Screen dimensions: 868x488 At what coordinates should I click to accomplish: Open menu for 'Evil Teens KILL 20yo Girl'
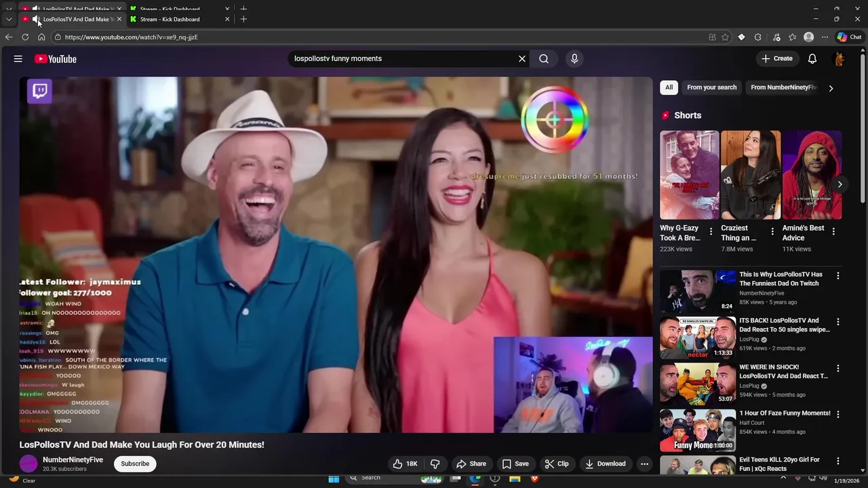tap(838, 460)
